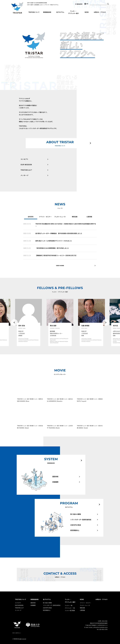
Task: Click the CONTACT & ACCESS banner
Action: 60,574
